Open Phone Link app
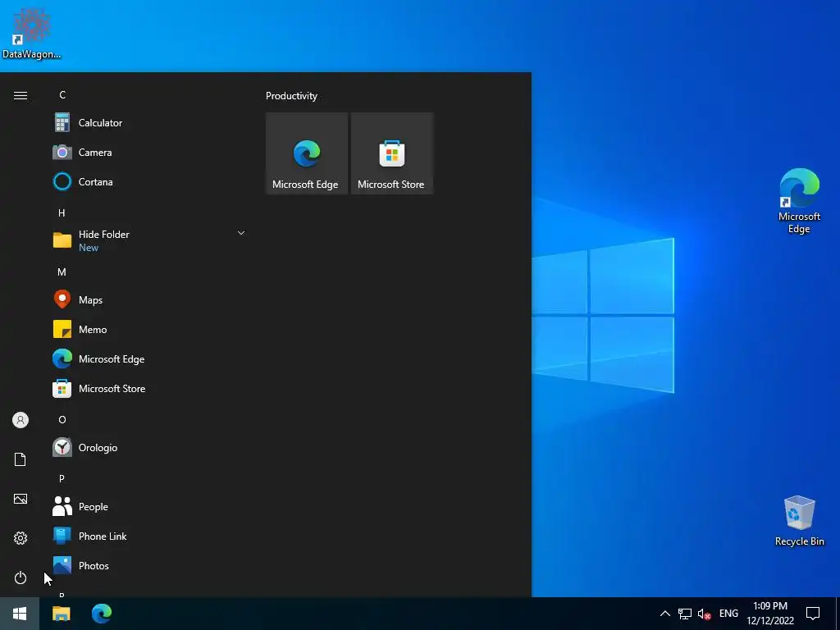840x630 pixels. [x=150, y=536]
